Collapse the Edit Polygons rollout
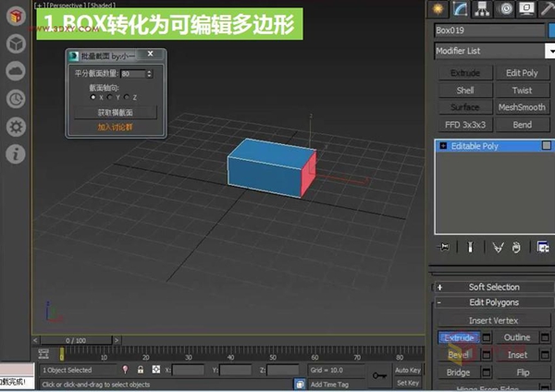Viewport: 555px width, 392px height. [x=494, y=302]
